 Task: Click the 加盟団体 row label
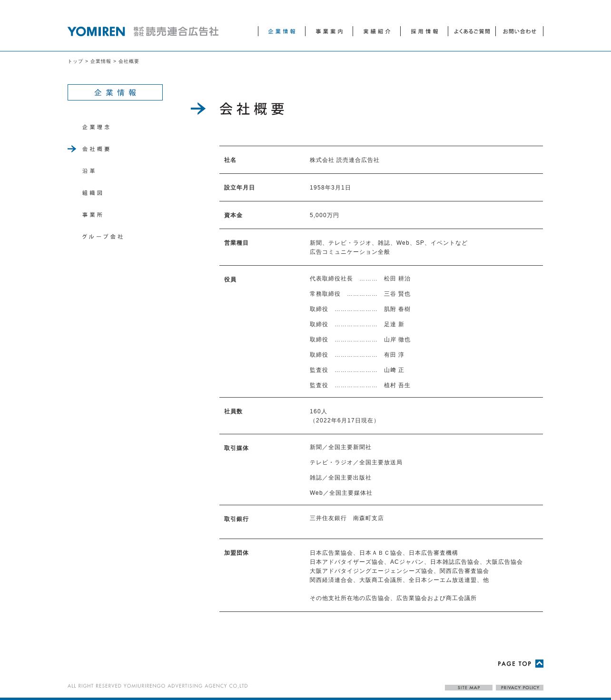pyautogui.click(x=237, y=553)
